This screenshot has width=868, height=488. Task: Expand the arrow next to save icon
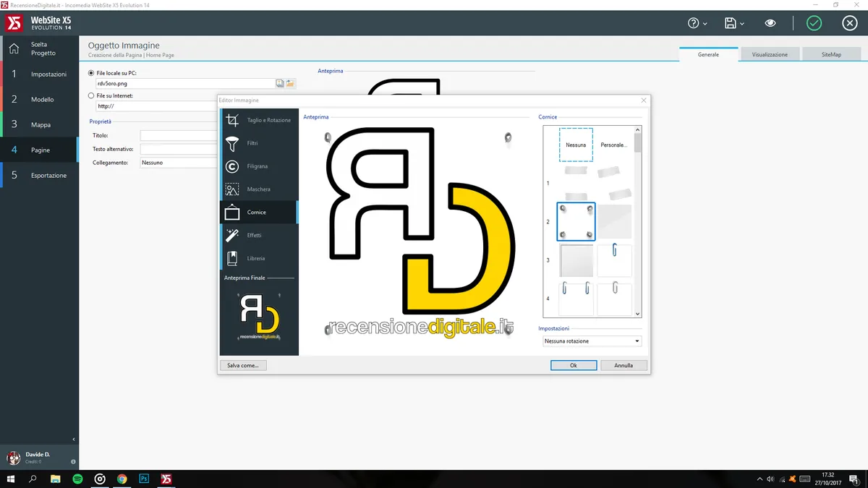tap(742, 24)
